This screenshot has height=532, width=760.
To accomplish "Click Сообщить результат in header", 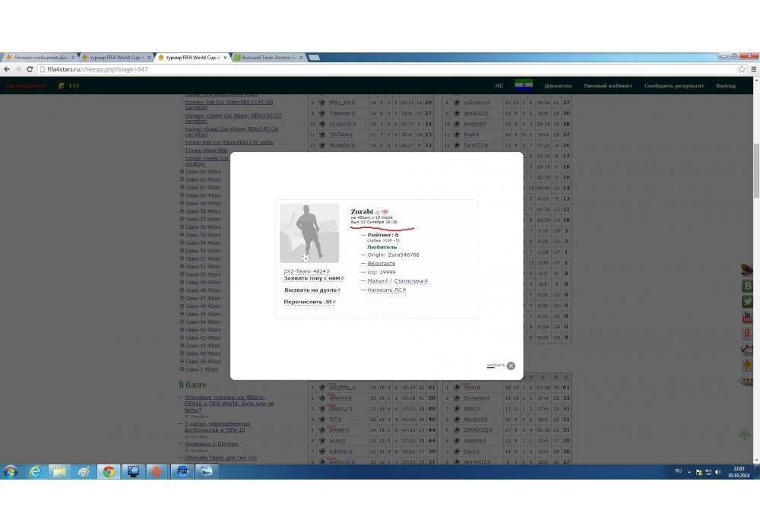I will pyautogui.click(x=673, y=86).
